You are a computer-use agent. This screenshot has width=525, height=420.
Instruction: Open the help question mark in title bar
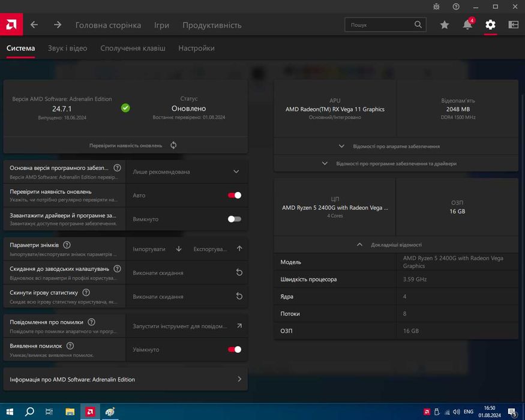(455, 7)
